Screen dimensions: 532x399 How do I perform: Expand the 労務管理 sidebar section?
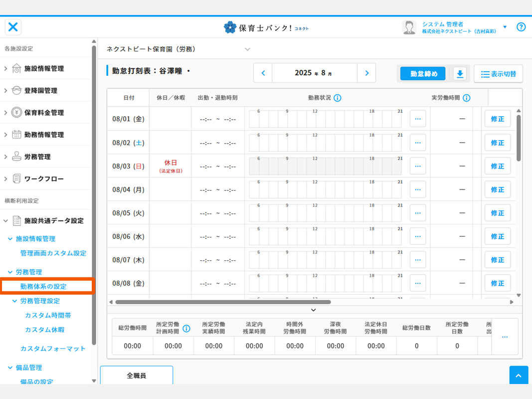(37, 157)
